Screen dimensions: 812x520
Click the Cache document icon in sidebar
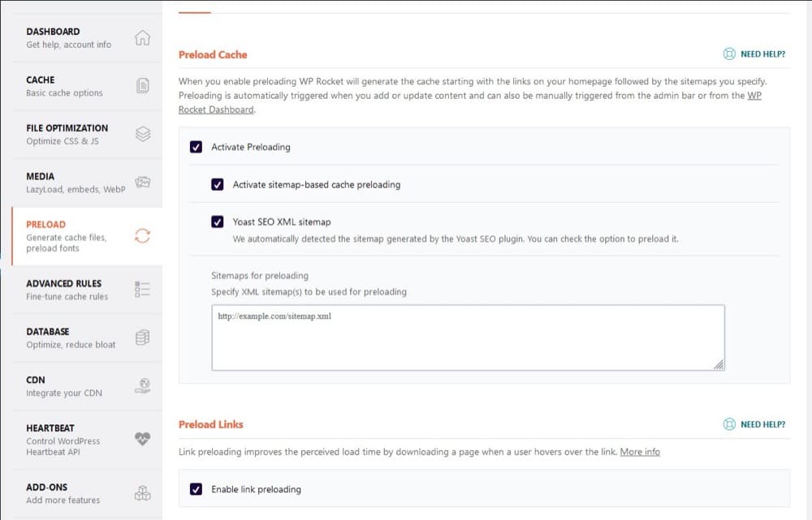(x=142, y=86)
